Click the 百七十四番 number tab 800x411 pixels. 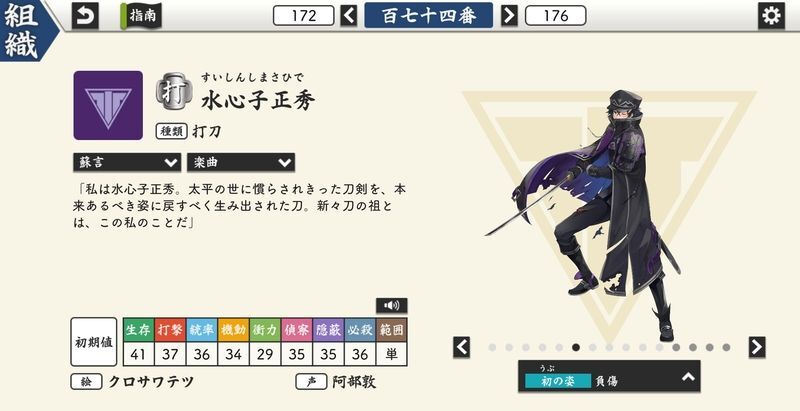click(x=429, y=15)
